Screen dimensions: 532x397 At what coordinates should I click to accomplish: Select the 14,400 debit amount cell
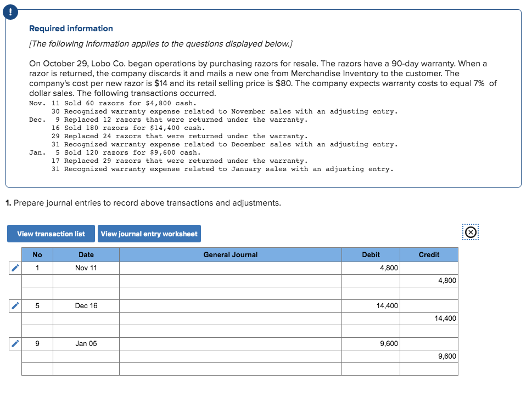[x=371, y=305]
